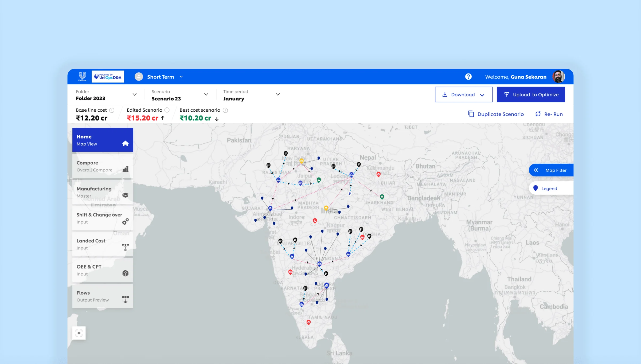This screenshot has width=641, height=364.
Task: Click the Unilever logo
Action: click(x=82, y=77)
